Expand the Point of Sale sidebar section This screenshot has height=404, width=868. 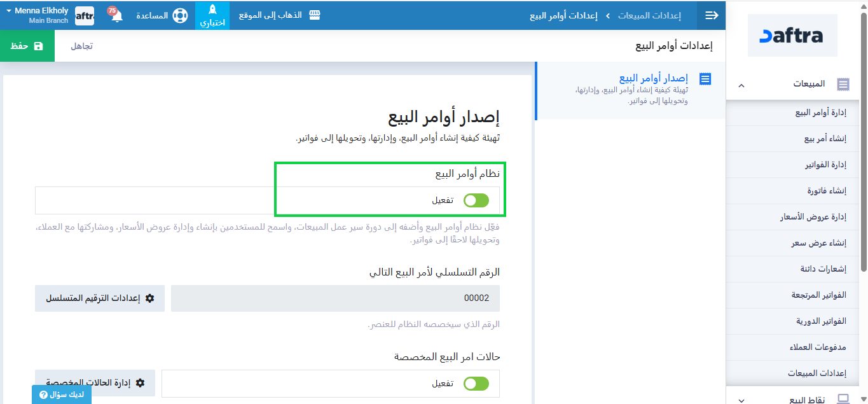click(741, 400)
